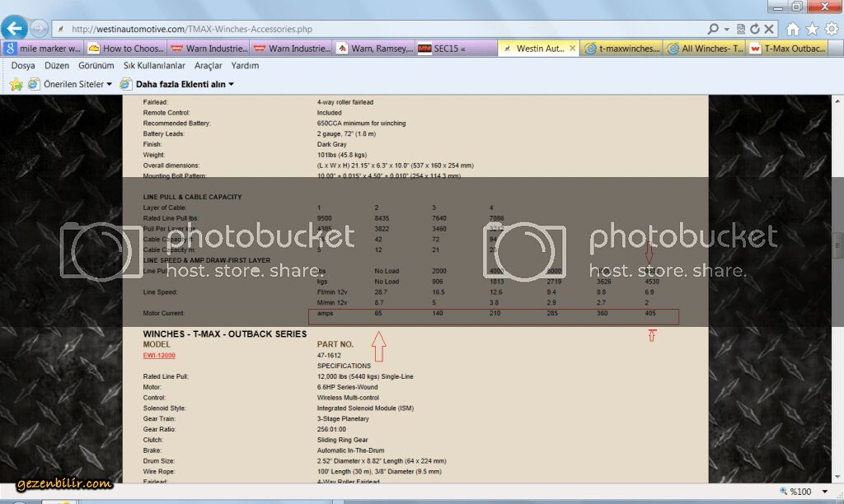The height and width of the screenshot is (504, 844).
Task: Click add-to-favorites star on favorites bar
Action: 16,84
